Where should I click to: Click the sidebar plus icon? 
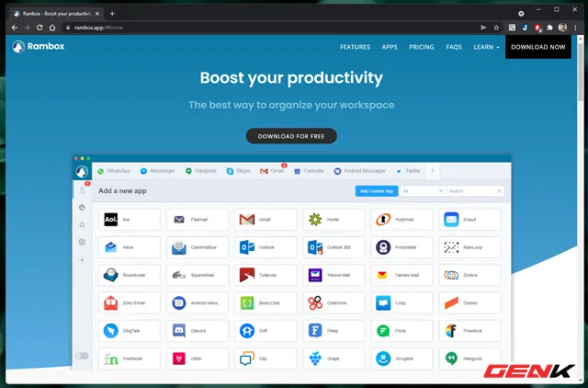82,259
